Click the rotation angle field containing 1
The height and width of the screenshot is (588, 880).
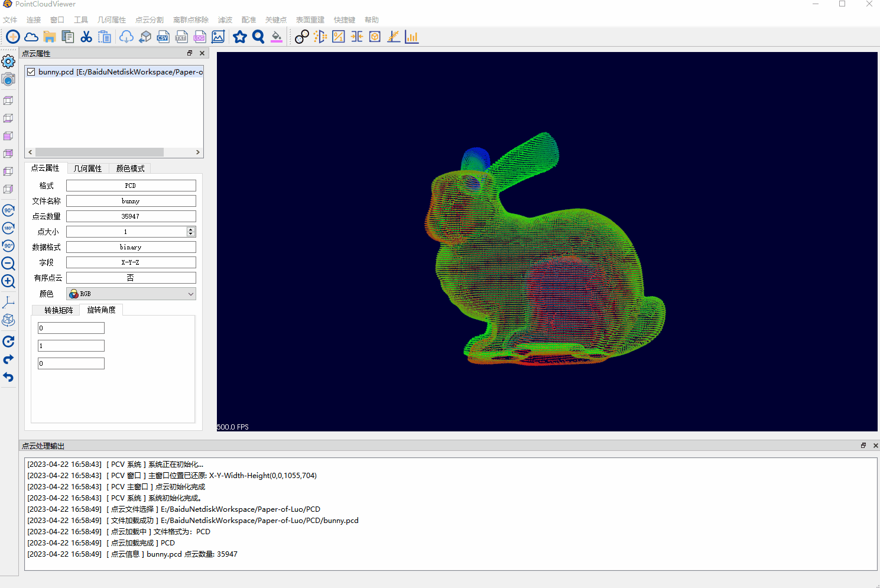[x=71, y=346]
